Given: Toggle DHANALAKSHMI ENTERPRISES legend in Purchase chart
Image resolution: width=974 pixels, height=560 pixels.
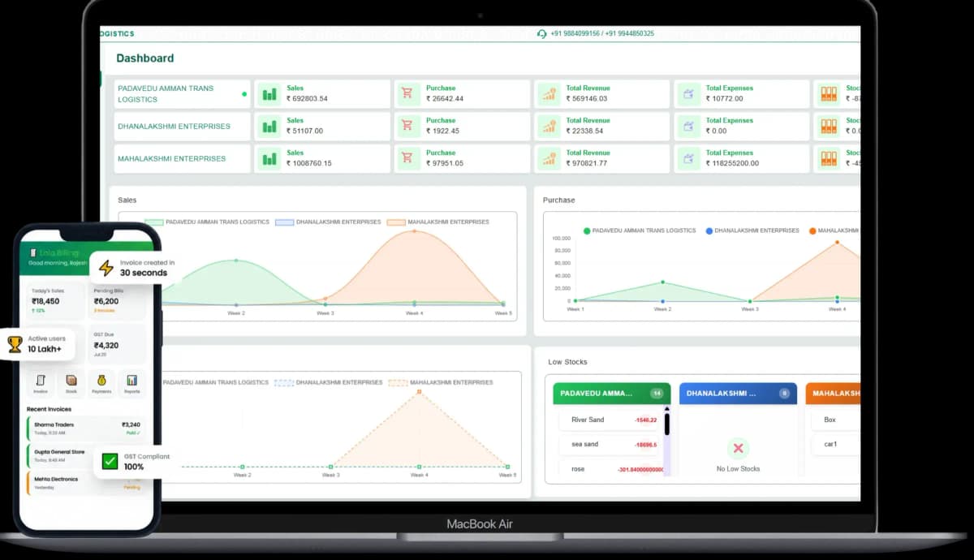Looking at the screenshot, I should pos(752,230).
